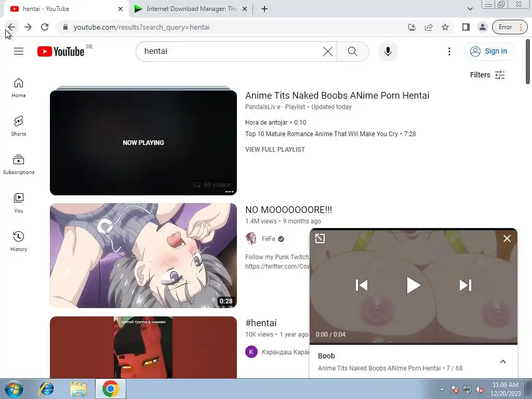Expand the miniplayer playlist panel chevron

tap(503, 362)
